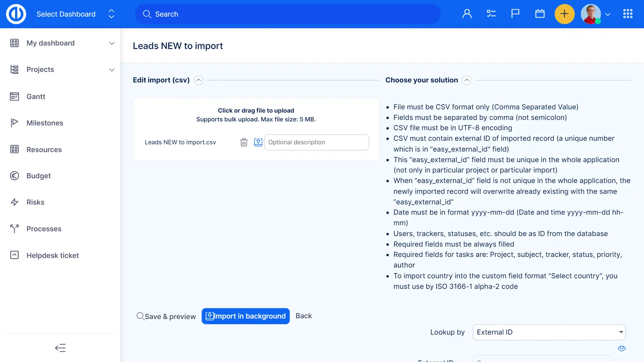Open the flag milestones icon in header
The width and height of the screenshot is (644, 362).
point(515,14)
